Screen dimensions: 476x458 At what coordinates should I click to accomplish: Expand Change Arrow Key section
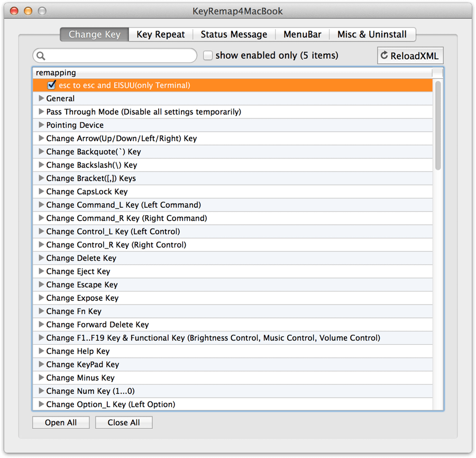[41, 139]
